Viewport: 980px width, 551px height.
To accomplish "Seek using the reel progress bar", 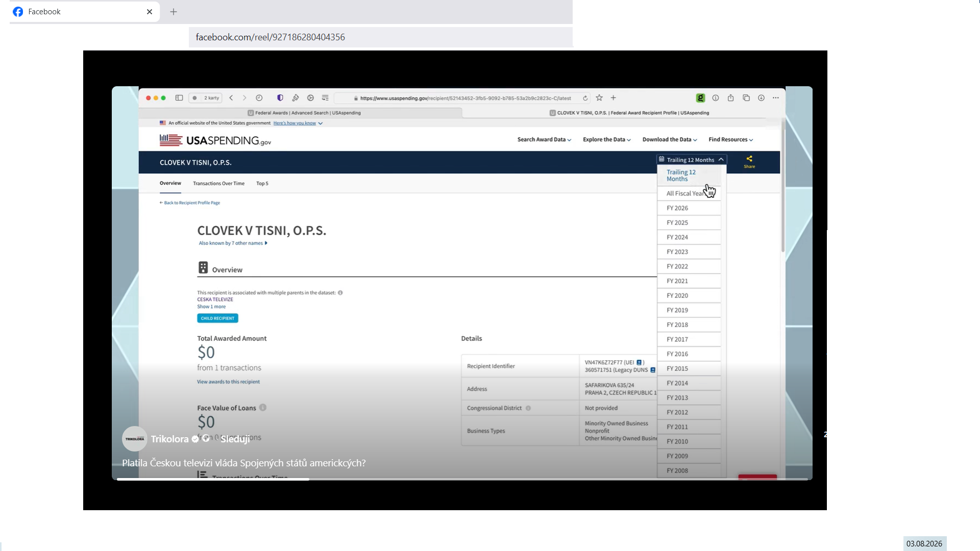I will (x=462, y=479).
